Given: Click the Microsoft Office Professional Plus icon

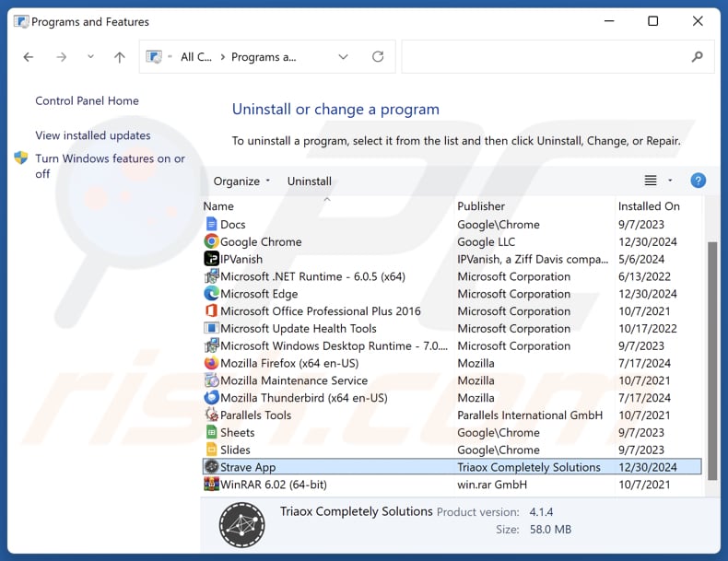Looking at the screenshot, I should pyautogui.click(x=211, y=310).
